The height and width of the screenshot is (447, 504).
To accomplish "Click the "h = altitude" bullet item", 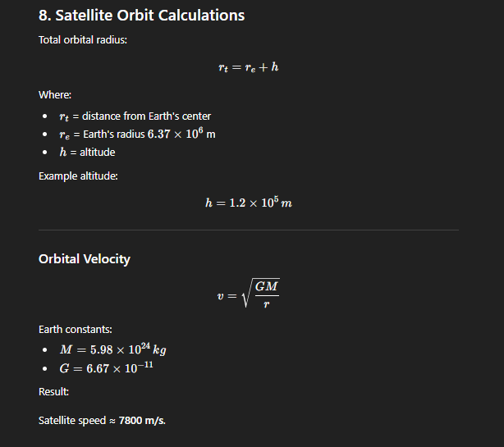I will 87,152.
